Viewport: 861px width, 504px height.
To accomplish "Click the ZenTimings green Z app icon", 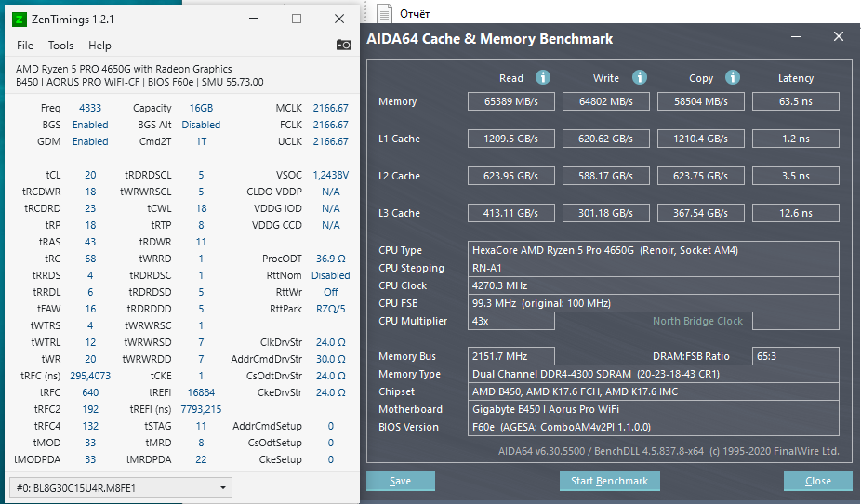I will (x=20, y=20).
